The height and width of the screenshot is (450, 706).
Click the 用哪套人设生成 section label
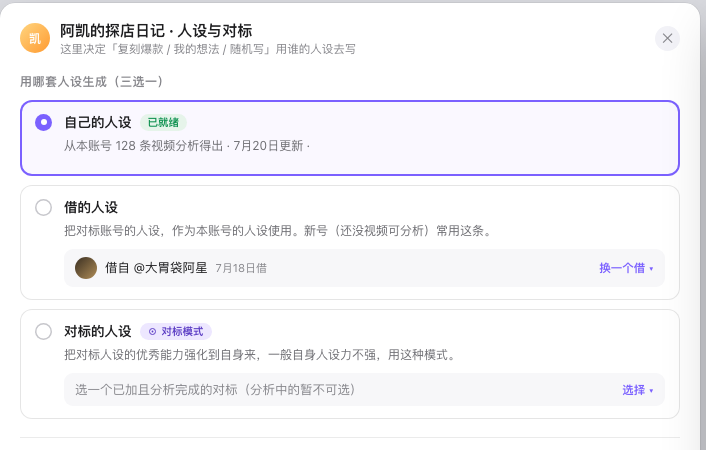pos(92,82)
